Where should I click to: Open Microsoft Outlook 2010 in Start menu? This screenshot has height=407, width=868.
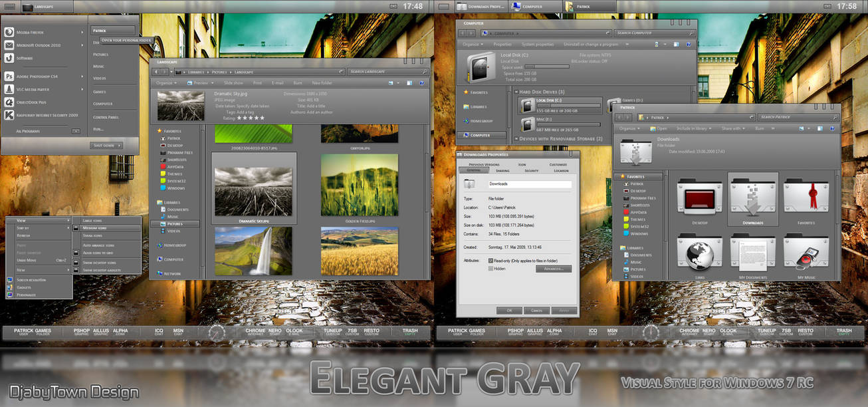click(x=45, y=45)
